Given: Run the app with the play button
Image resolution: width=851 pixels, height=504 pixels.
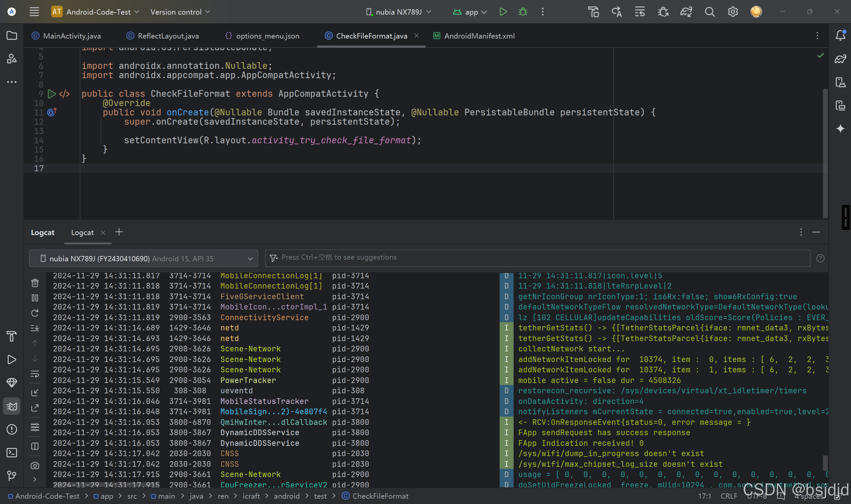Looking at the screenshot, I should [503, 12].
